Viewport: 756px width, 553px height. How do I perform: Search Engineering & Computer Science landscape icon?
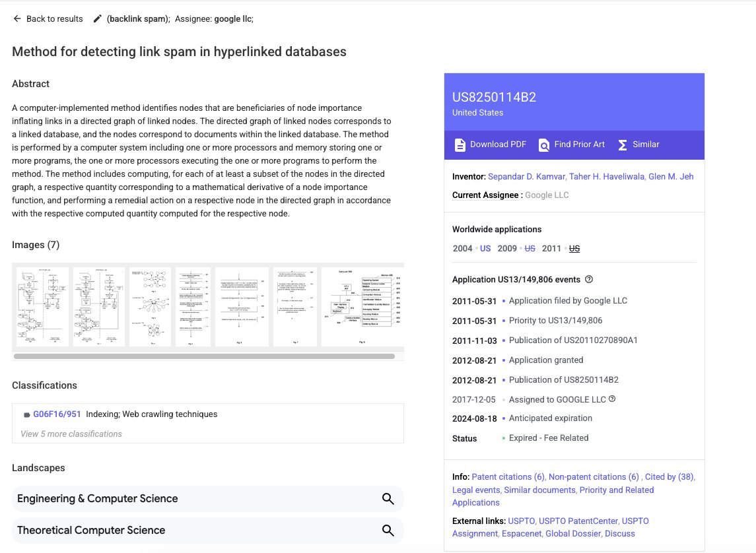388,499
